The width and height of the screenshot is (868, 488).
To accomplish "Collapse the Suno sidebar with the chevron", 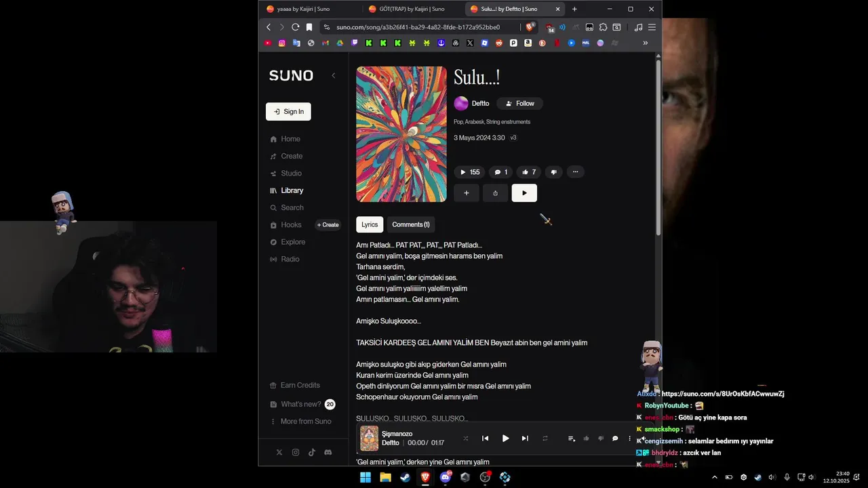I will pyautogui.click(x=333, y=75).
